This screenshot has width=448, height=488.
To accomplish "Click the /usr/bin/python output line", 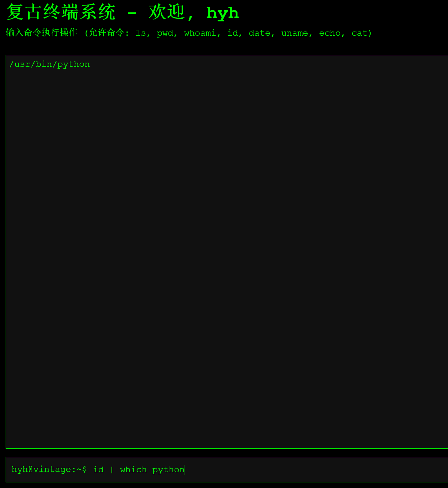I will pyautogui.click(x=50, y=64).
